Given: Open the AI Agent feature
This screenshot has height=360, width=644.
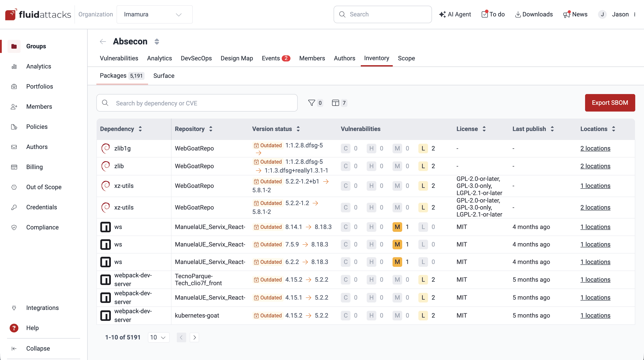Looking at the screenshot, I should [455, 14].
